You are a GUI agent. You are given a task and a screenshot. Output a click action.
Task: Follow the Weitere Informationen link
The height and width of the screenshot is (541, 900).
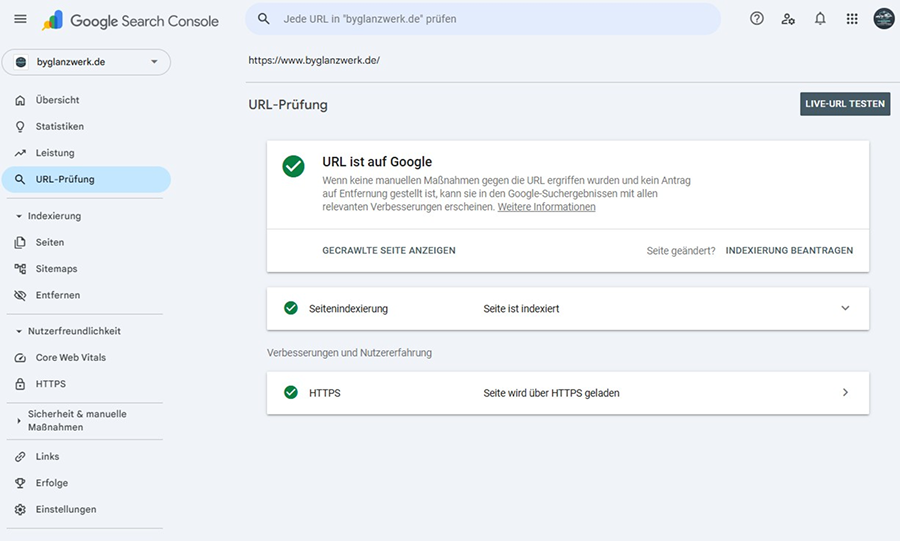(546, 207)
